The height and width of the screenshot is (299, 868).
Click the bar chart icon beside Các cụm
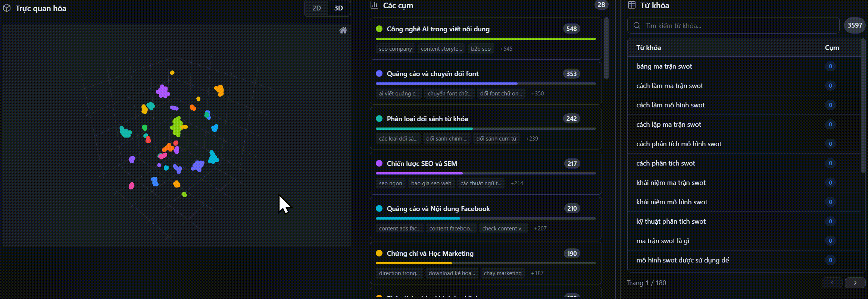374,5
